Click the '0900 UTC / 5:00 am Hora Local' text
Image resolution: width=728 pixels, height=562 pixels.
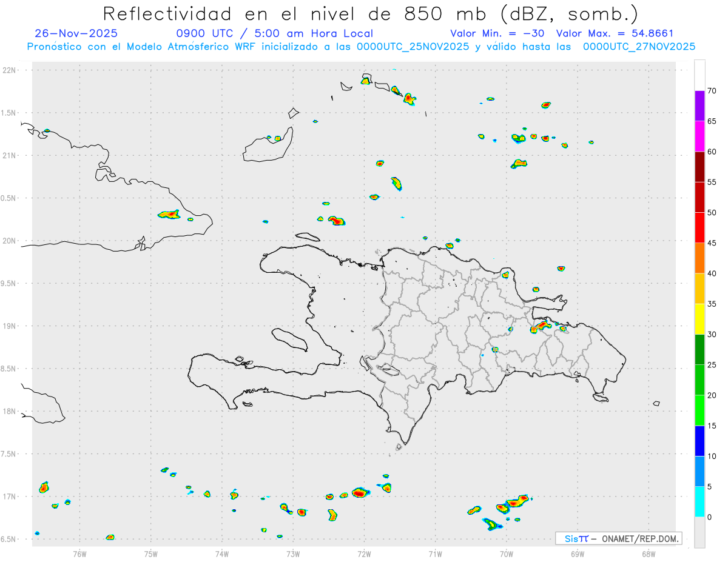tap(275, 33)
